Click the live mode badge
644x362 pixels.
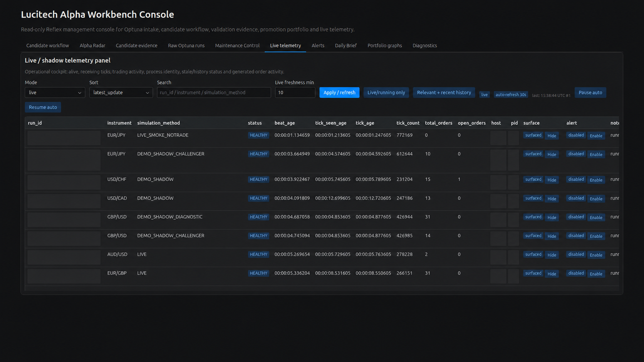point(484,95)
